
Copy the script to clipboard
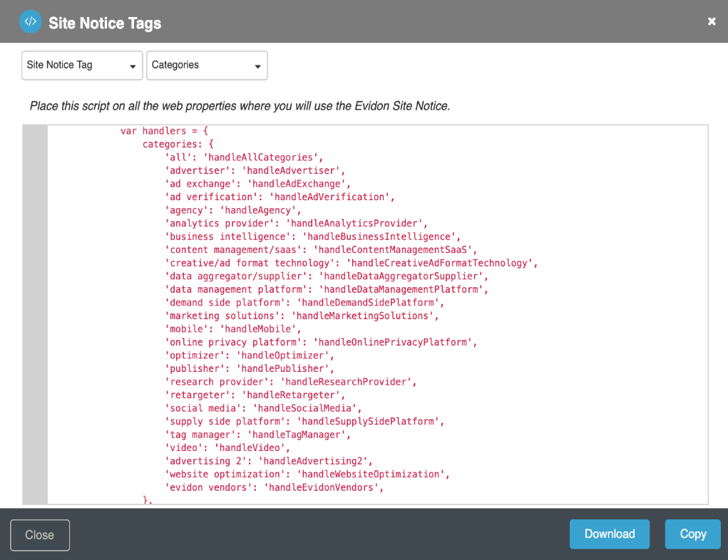coord(692,534)
